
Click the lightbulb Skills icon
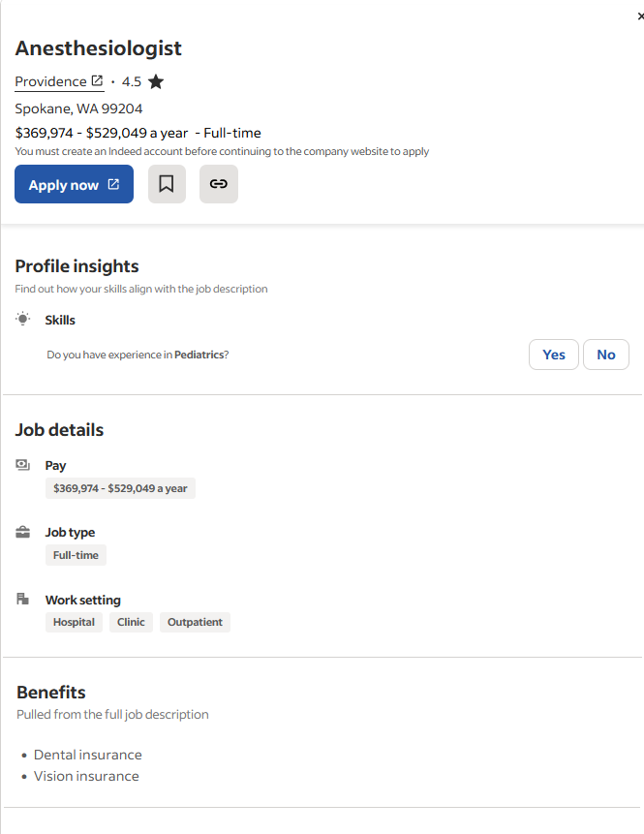click(23, 319)
